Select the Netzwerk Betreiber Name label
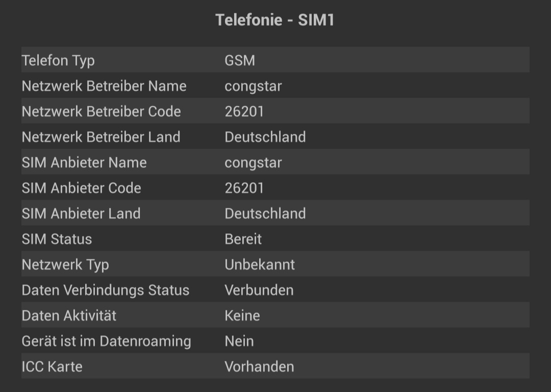This screenshot has height=392, width=551. click(x=104, y=86)
